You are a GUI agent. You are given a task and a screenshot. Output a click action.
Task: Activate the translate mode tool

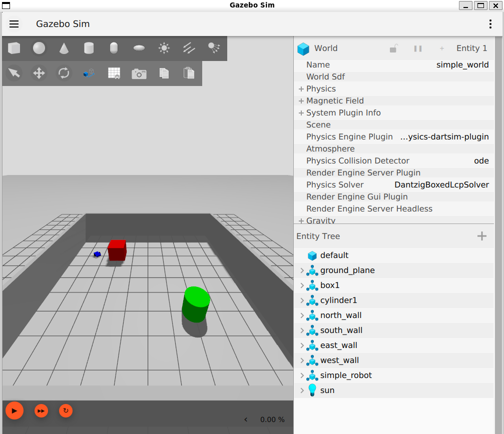coord(39,73)
